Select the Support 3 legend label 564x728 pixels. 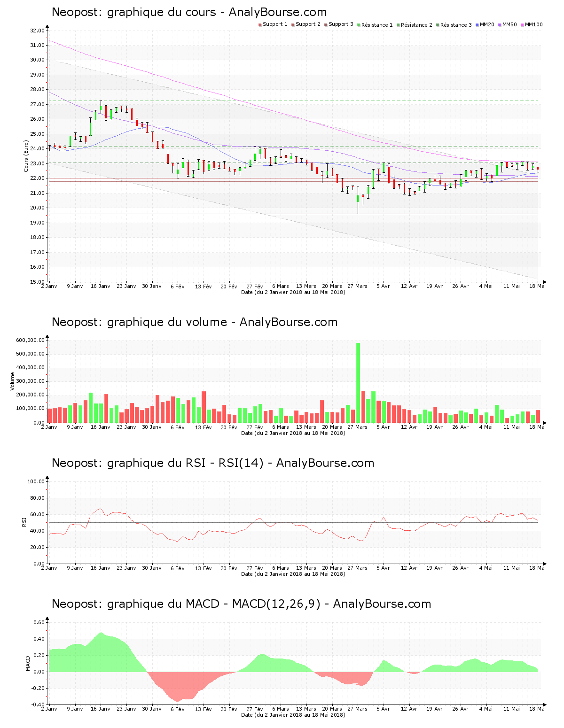[x=341, y=24]
